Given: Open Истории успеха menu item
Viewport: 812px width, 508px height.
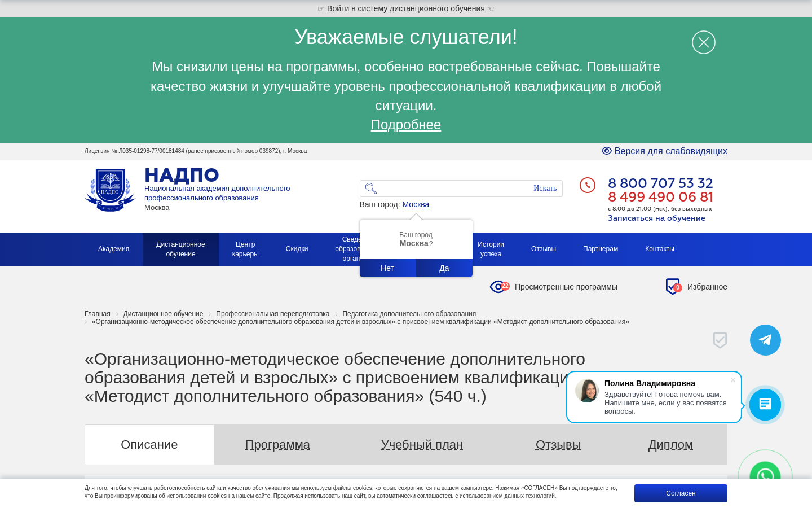Looking at the screenshot, I should tap(491, 249).
